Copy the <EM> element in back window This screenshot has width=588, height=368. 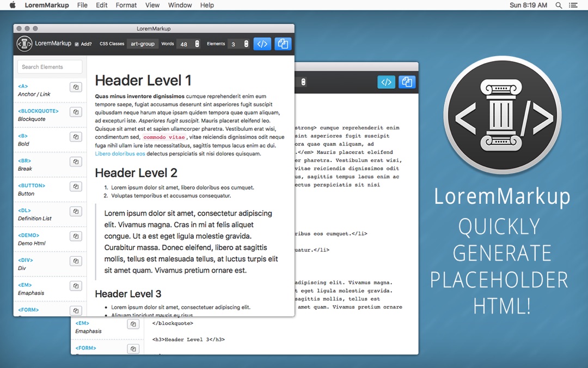click(133, 324)
